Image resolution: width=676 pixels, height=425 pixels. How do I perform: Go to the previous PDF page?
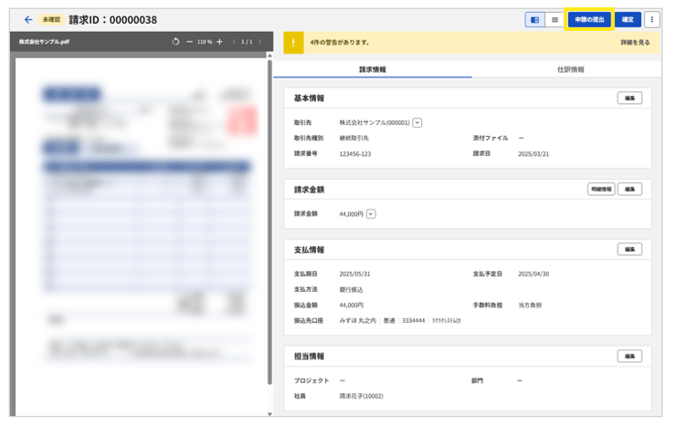tap(233, 42)
